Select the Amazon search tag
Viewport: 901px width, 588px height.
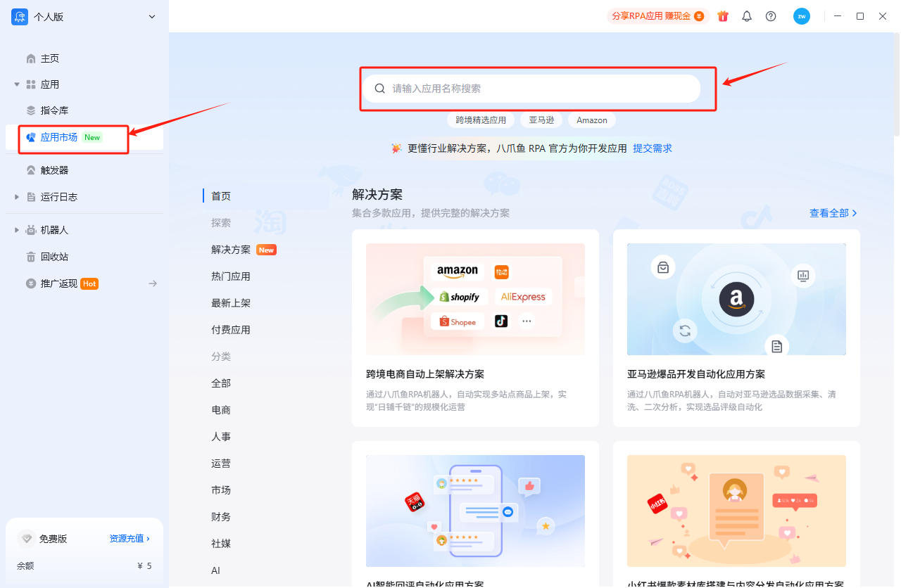592,120
